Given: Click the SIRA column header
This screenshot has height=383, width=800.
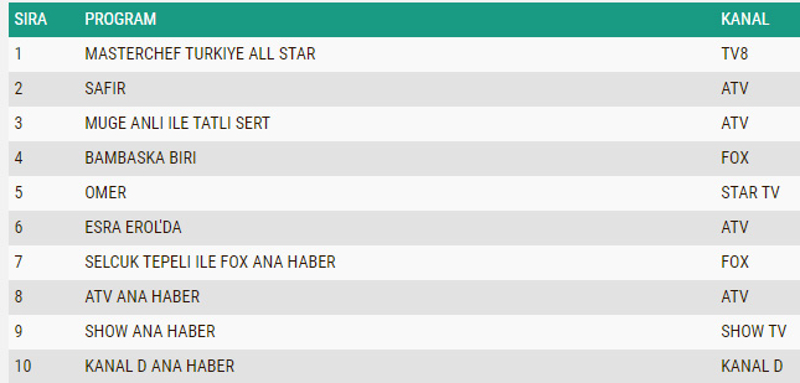Looking at the screenshot, I should 31,19.
